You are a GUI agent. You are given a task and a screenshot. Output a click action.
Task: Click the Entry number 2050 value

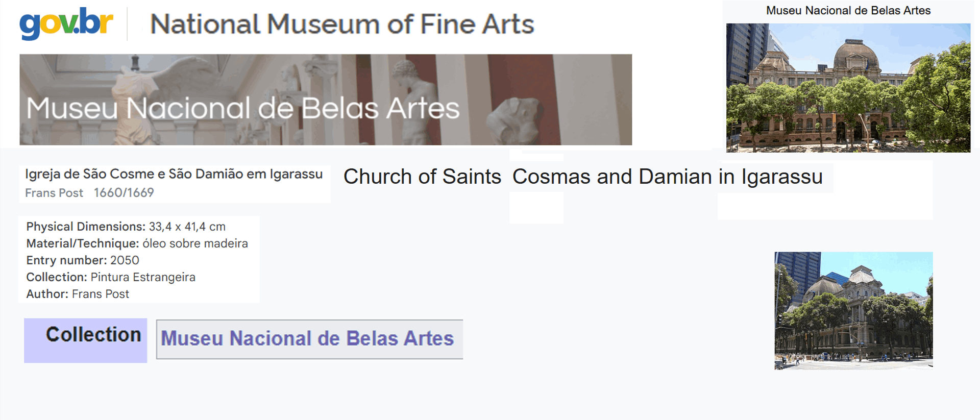pyautogui.click(x=125, y=260)
